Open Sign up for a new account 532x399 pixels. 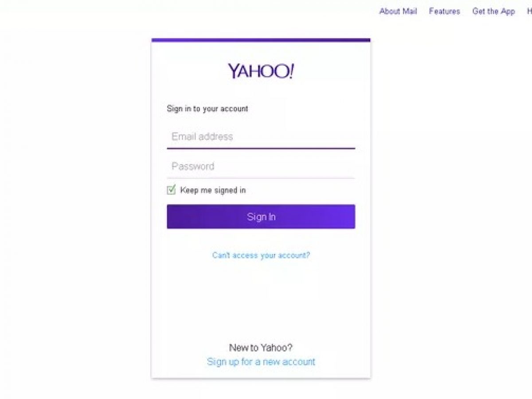click(x=261, y=362)
